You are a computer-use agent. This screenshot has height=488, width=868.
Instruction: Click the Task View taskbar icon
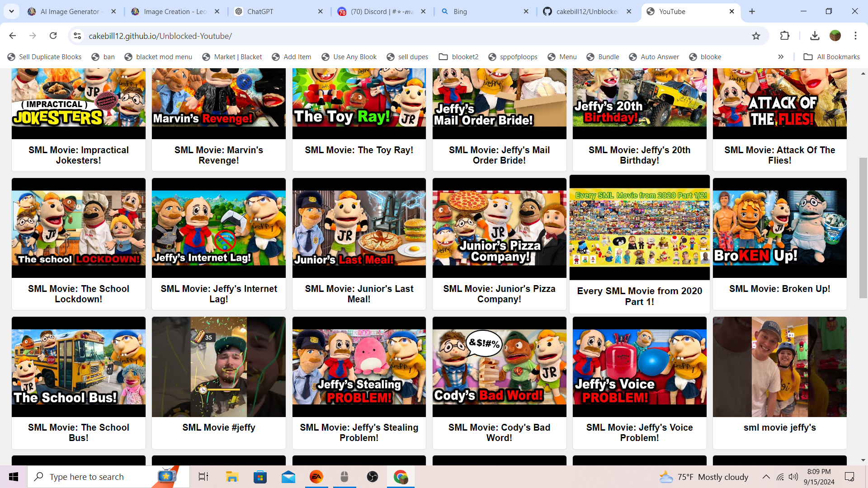(203, 477)
